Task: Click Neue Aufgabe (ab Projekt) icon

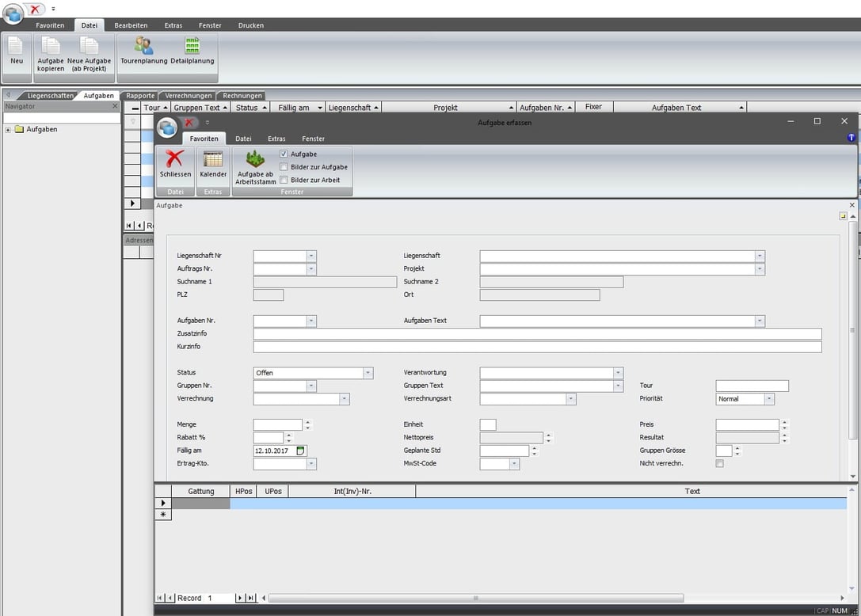Action: (x=89, y=46)
